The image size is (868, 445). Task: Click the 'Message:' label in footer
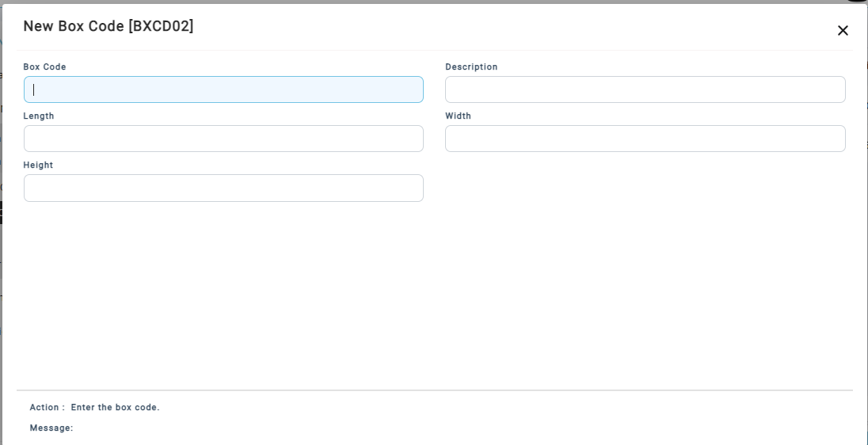click(x=51, y=428)
